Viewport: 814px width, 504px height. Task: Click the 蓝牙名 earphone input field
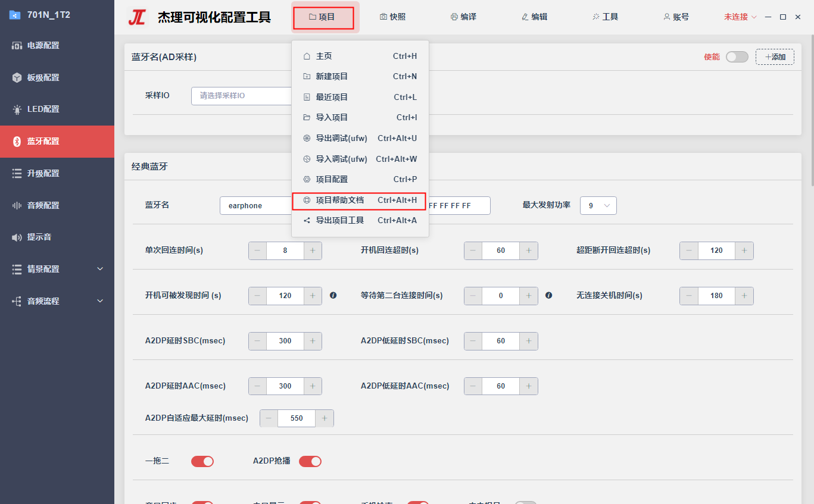[256, 205]
